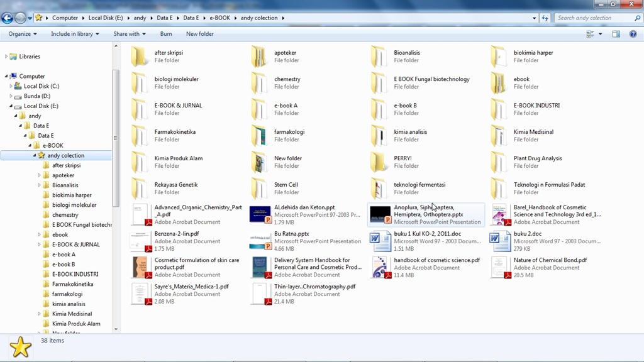Select Advanced_Organic_Chemistry_Part_A.pdf file icon

coord(140,215)
